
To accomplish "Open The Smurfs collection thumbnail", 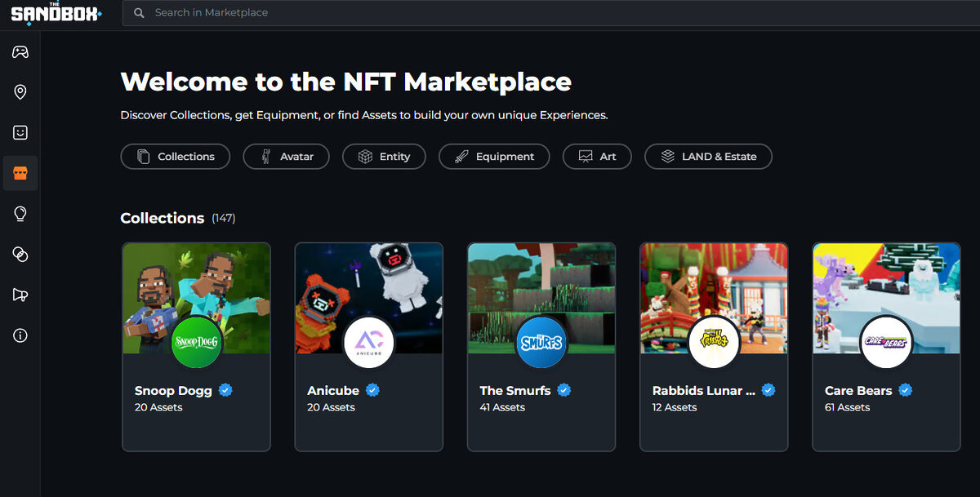I will (541, 298).
